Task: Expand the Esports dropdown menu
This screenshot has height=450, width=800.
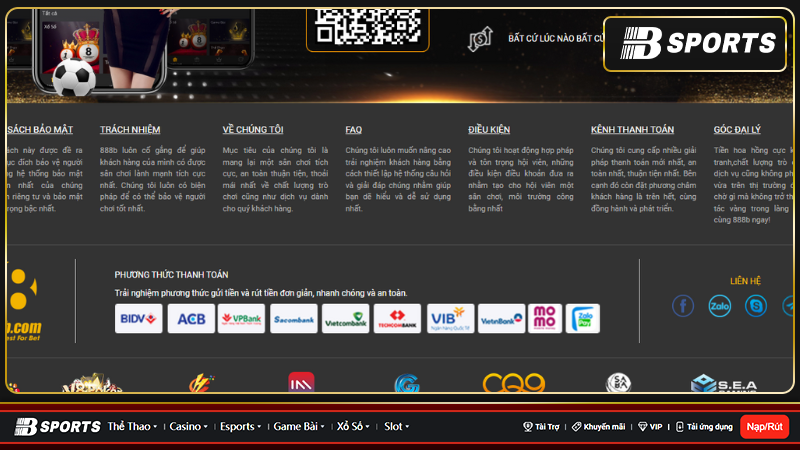Action: (x=240, y=427)
